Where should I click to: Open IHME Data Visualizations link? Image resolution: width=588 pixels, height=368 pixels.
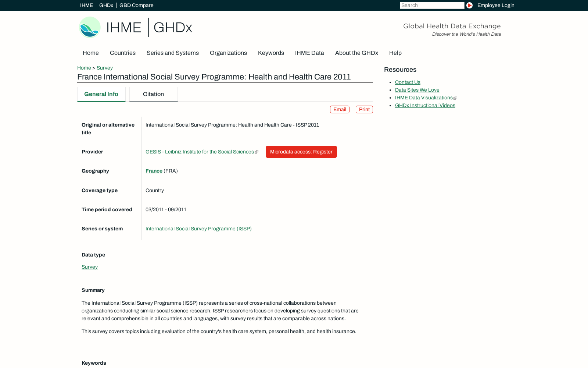[424, 98]
